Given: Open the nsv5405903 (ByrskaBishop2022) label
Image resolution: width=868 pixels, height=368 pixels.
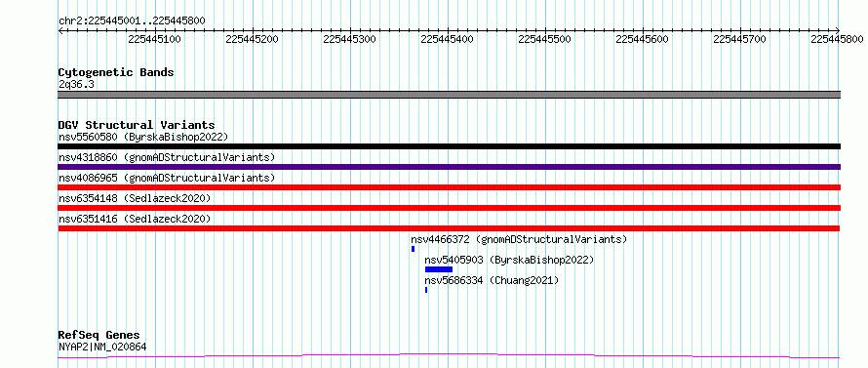Looking at the screenshot, I should 509,260.
